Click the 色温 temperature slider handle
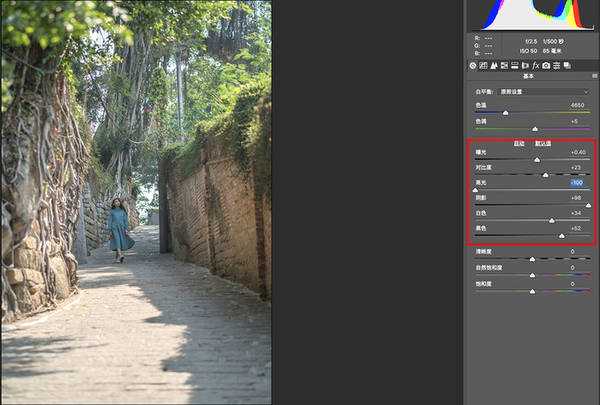600x405 pixels. [x=505, y=113]
